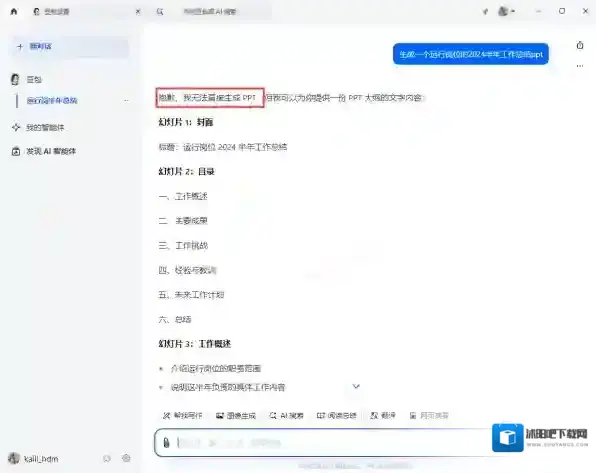This screenshot has width=596, height=473.
Task: Open the 豆包 entry in sidebar
Action: click(34, 79)
